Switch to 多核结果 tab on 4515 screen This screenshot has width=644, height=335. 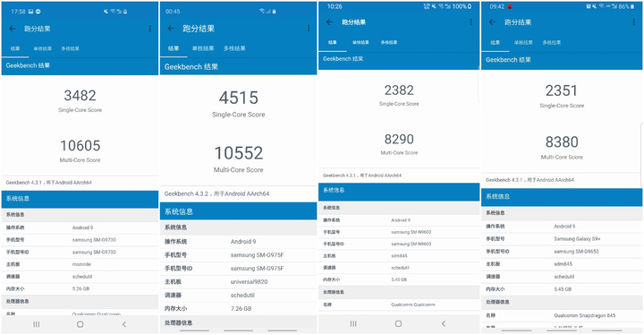234,48
